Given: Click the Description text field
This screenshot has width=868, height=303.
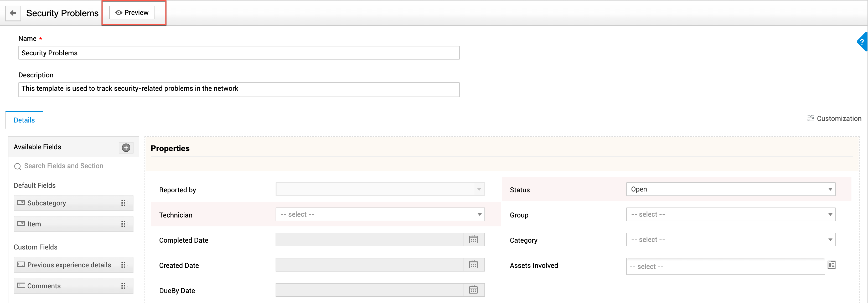Looking at the screenshot, I should [239, 89].
